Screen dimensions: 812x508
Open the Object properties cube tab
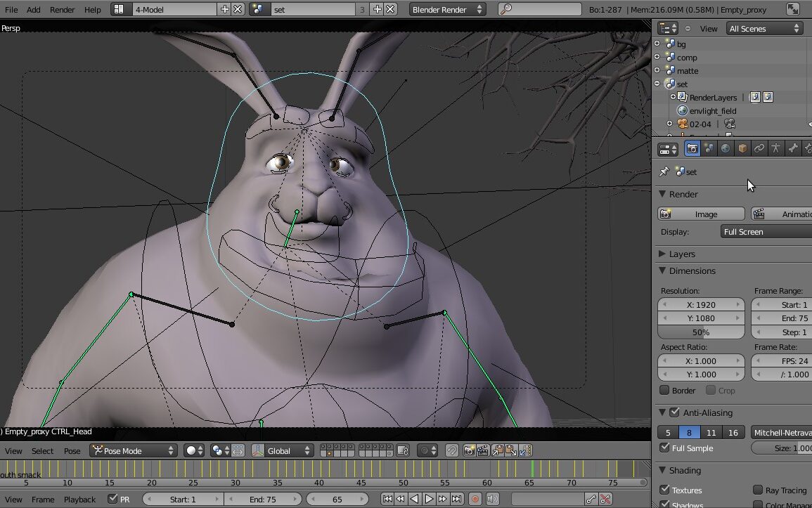click(742, 149)
